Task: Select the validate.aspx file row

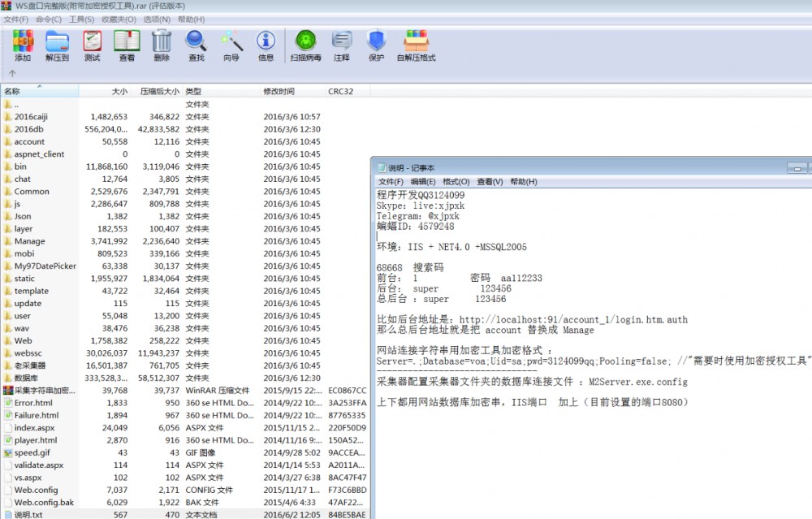Action: pos(185,465)
